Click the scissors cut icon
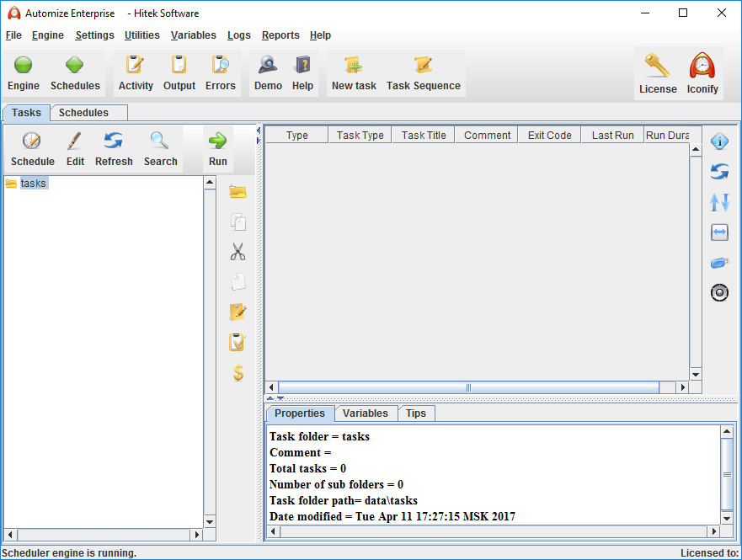 (238, 252)
